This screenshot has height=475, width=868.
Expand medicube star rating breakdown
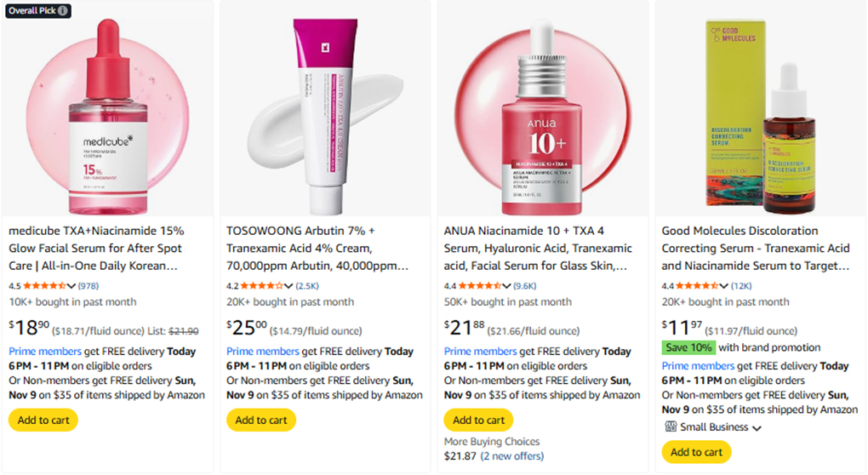[x=71, y=286]
